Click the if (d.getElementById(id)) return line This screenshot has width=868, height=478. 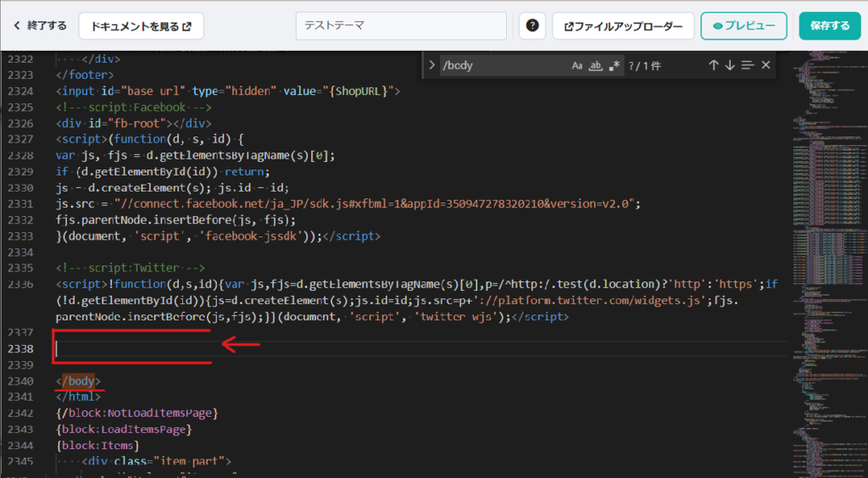click(x=163, y=171)
